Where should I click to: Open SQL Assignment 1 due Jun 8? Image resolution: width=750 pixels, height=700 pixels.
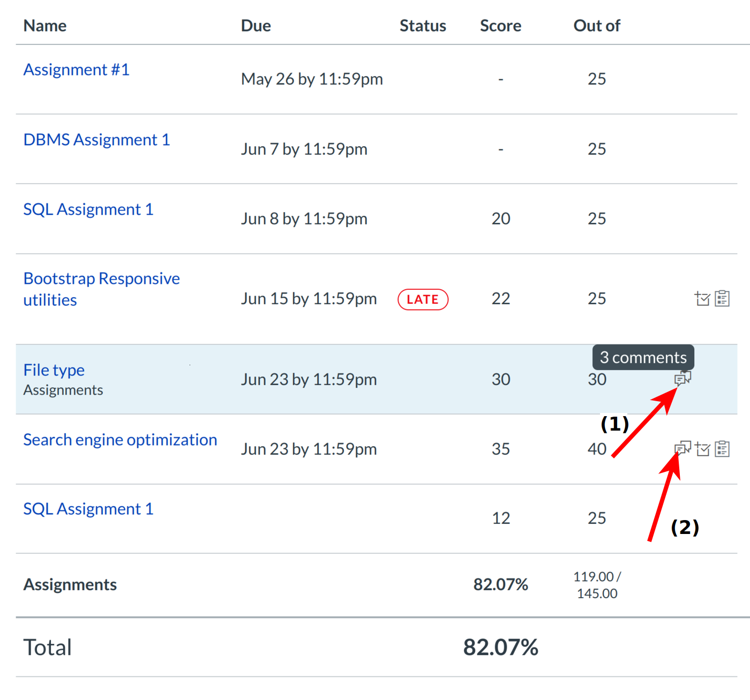[x=88, y=209]
